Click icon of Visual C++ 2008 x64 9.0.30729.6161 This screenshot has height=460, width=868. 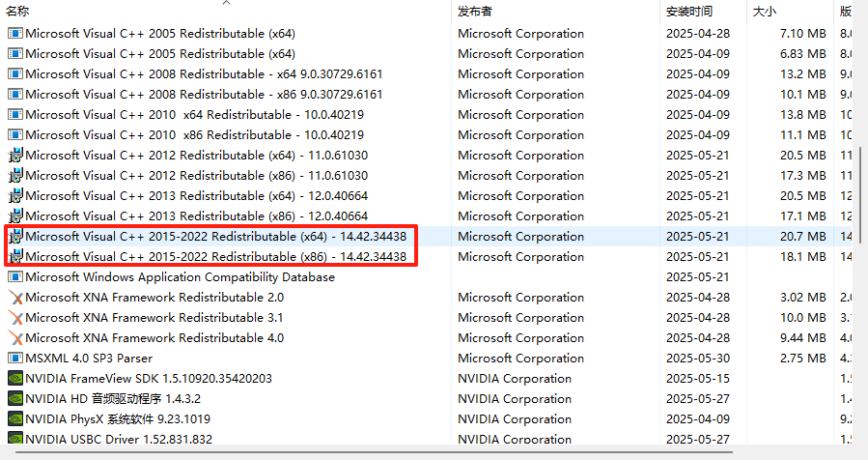click(15, 73)
